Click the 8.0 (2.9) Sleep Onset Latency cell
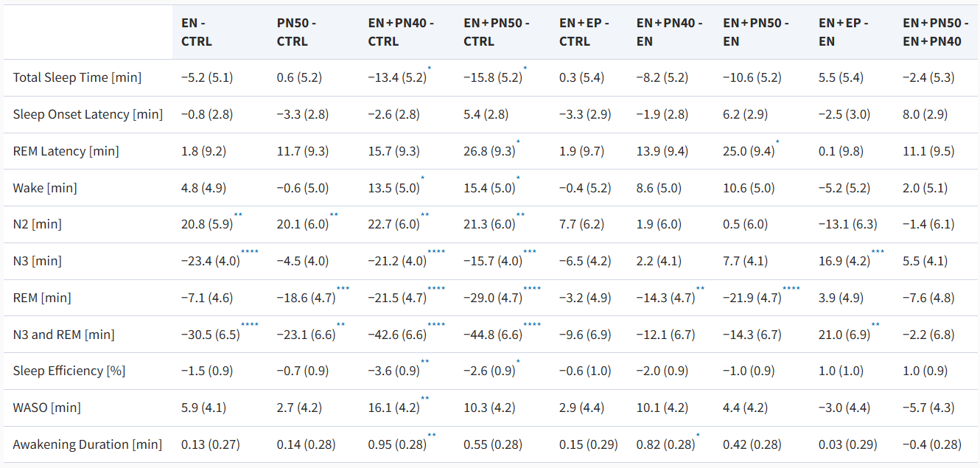Viewport: 980px width, 468px height. (x=925, y=114)
